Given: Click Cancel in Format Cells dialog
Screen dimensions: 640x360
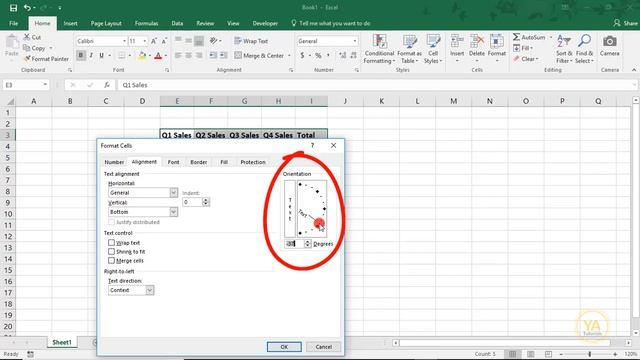Looking at the screenshot, I should (324, 347).
